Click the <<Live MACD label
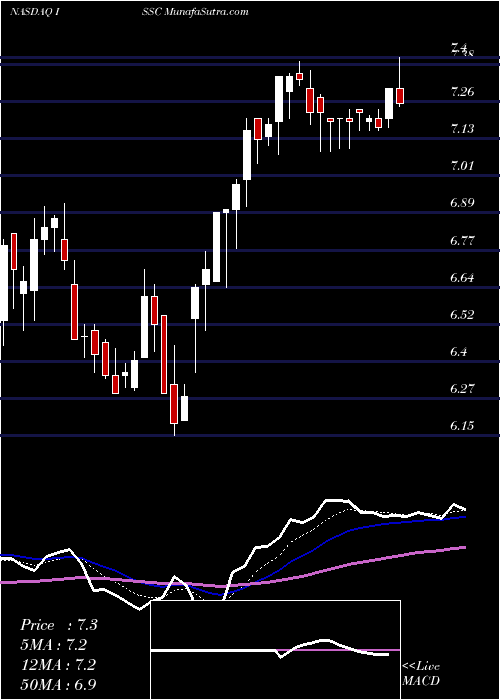 click(421, 674)
